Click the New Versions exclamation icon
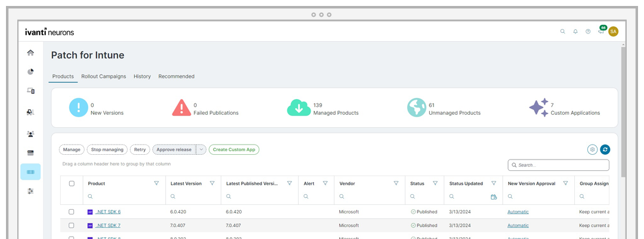 click(79, 108)
